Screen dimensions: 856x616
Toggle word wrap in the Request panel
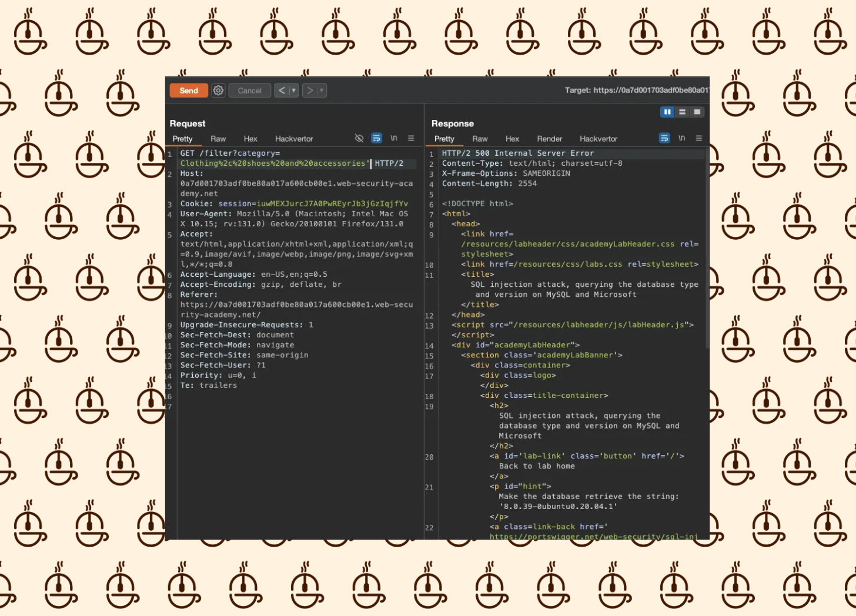(x=377, y=138)
